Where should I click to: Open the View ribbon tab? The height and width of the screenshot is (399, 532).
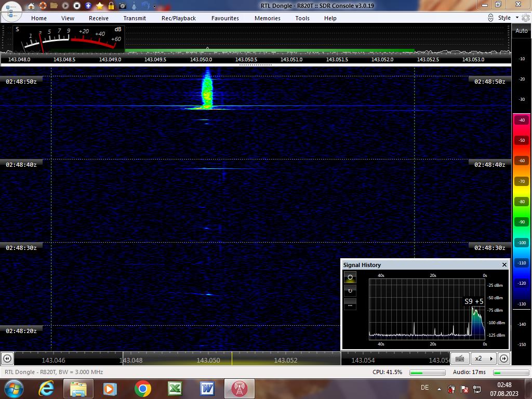[68, 18]
